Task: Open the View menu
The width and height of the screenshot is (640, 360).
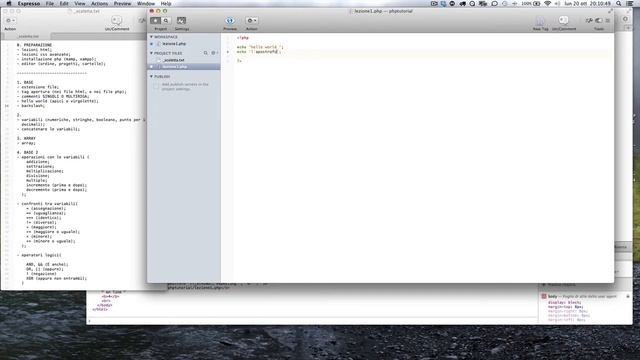Action: (x=80, y=3)
